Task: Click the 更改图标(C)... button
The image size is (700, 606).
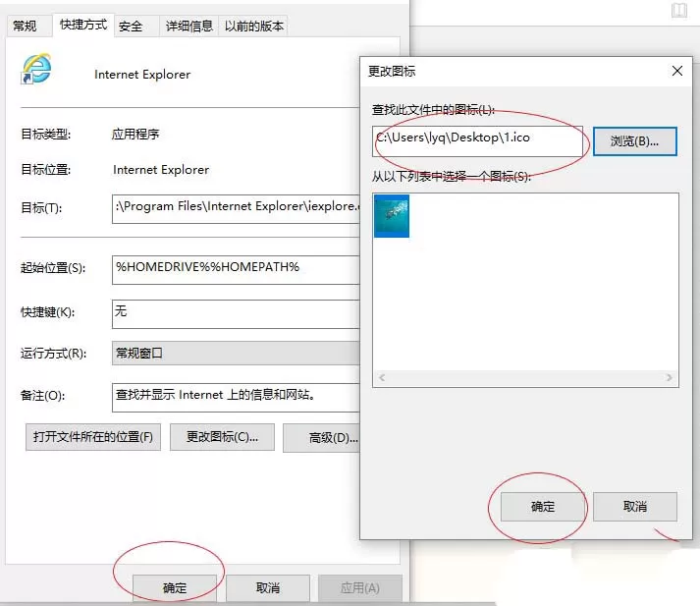Action: [x=222, y=437]
